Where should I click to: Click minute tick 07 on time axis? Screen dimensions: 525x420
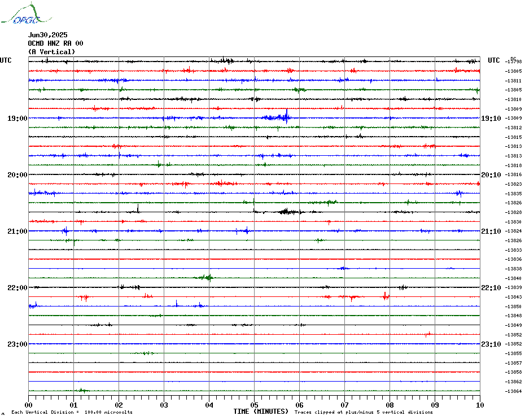pos(344,405)
